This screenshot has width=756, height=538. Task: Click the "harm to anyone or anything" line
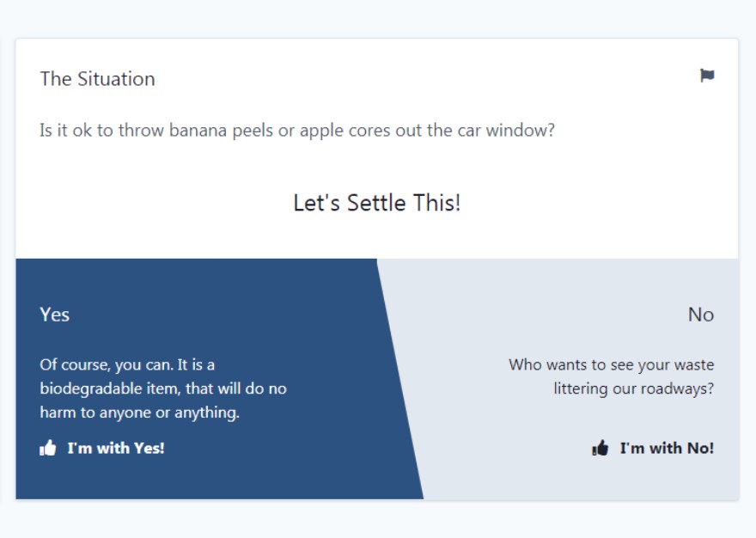tap(139, 413)
